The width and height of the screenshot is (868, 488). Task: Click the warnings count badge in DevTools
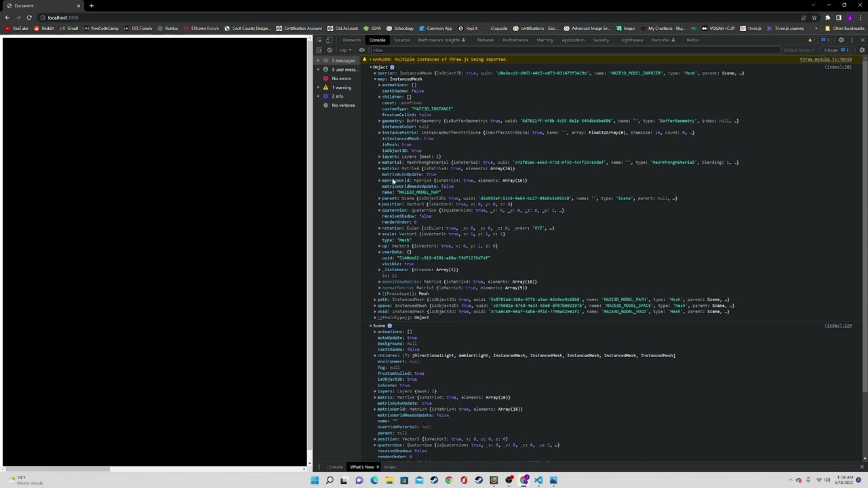click(813, 40)
